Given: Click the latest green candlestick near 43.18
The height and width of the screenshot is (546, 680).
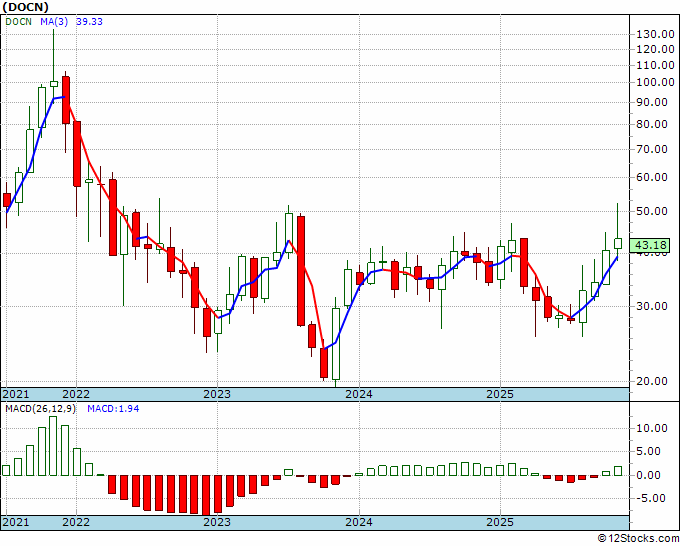Looking at the screenshot, I should [618, 243].
